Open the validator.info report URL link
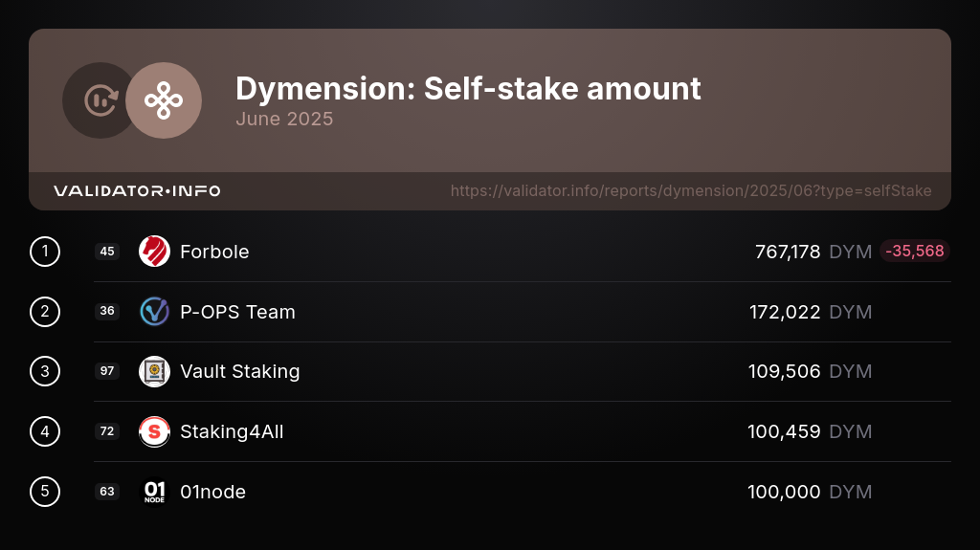Viewport: 980px width, 550px height. [x=691, y=191]
